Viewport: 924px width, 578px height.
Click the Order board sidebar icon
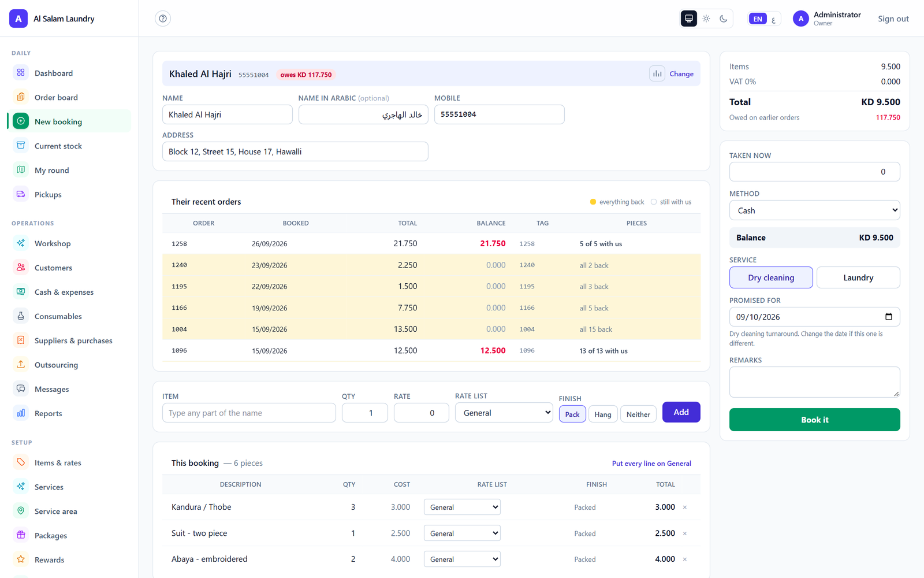[21, 97]
